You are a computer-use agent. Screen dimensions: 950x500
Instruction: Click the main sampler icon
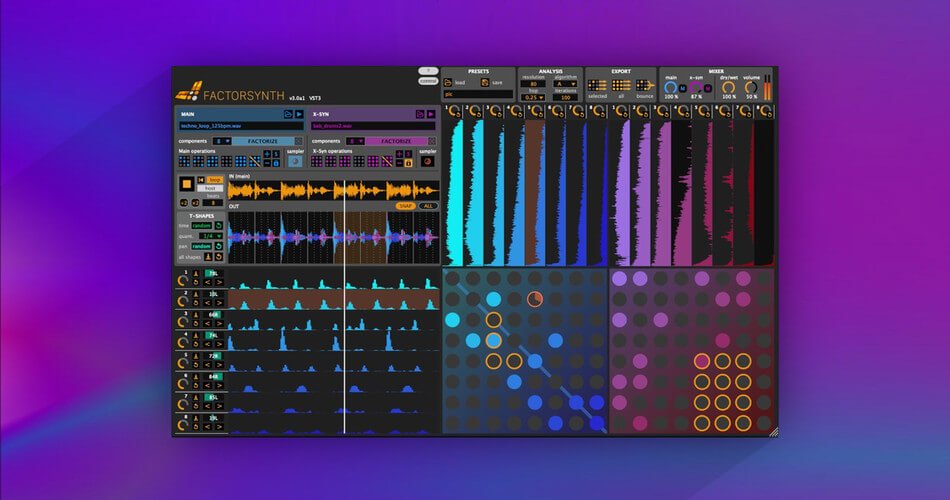tap(294, 161)
